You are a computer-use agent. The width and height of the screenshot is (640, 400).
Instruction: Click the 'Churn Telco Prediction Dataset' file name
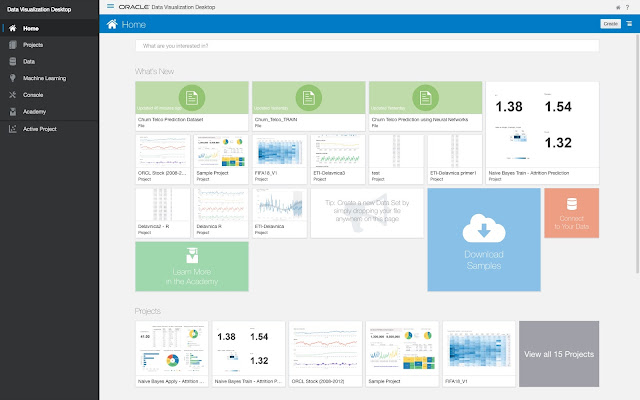point(171,120)
